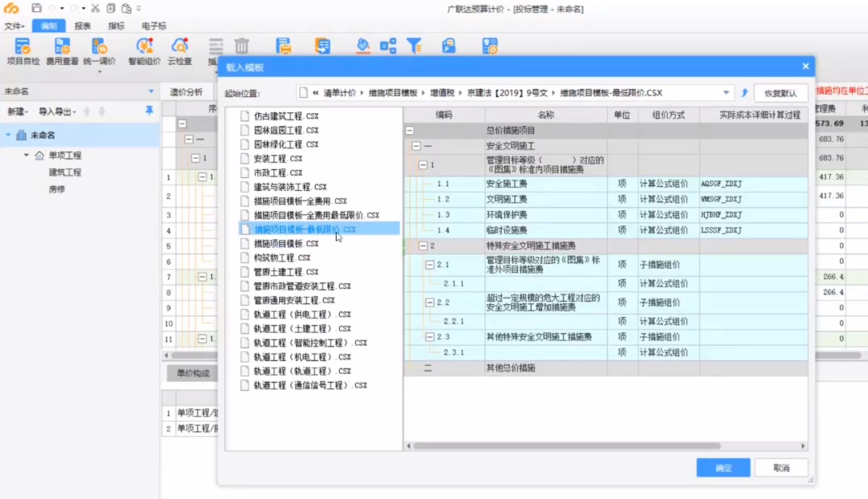
Task: Click the 编码 column header
Action: 444,115
